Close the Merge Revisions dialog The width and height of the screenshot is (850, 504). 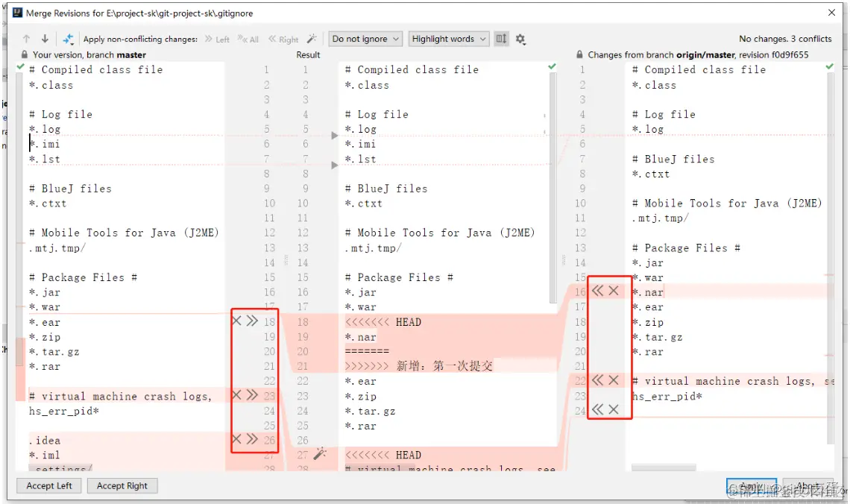(x=831, y=13)
